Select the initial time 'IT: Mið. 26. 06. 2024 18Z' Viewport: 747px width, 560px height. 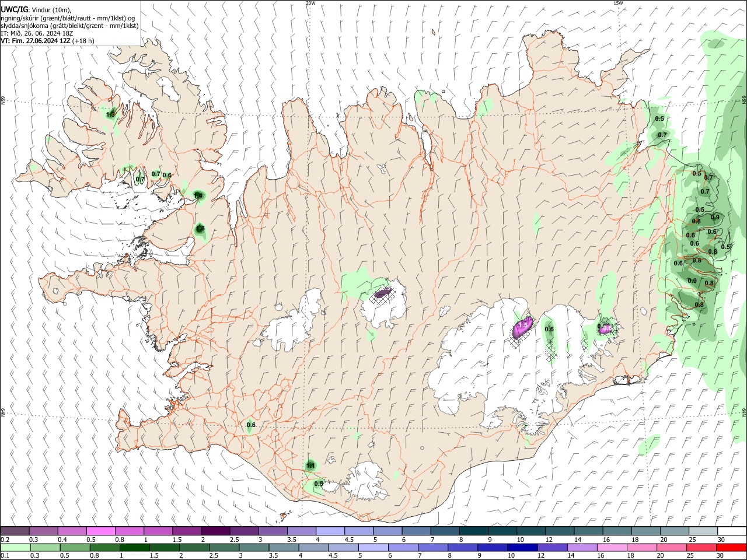[x=37, y=33]
